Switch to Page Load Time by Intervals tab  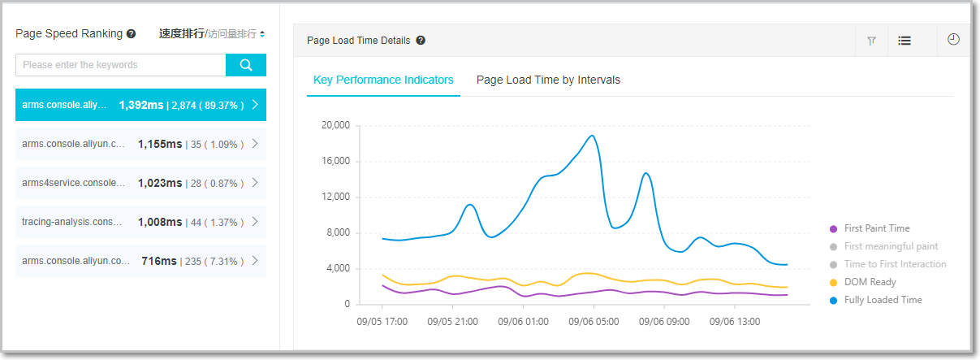(x=548, y=80)
